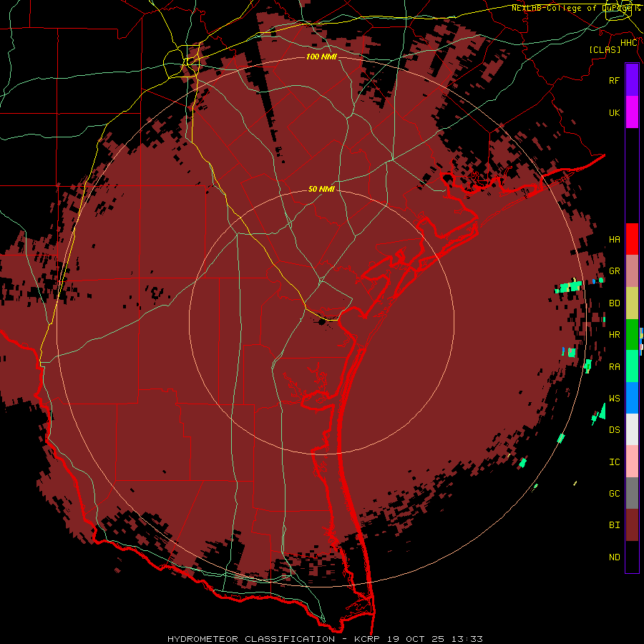Click the Hydrometeor Classification KCRP title caption
Image resolution: width=644 pixels, height=644 pixels.
point(325,639)
